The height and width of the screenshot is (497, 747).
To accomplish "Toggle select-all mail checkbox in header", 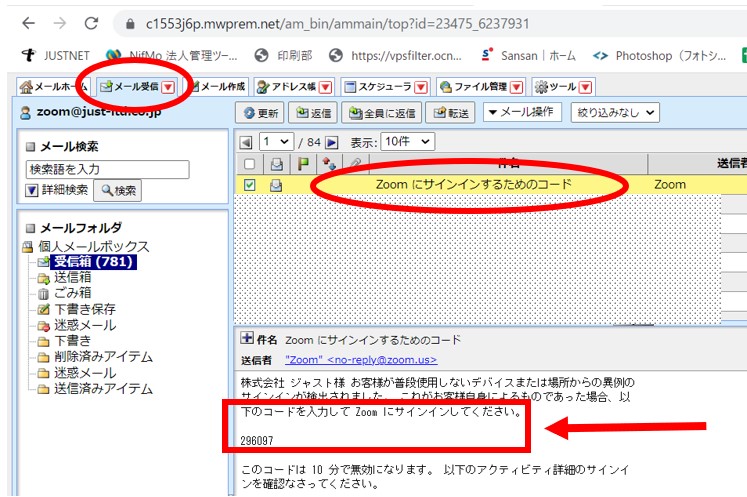I will (249, 164).
